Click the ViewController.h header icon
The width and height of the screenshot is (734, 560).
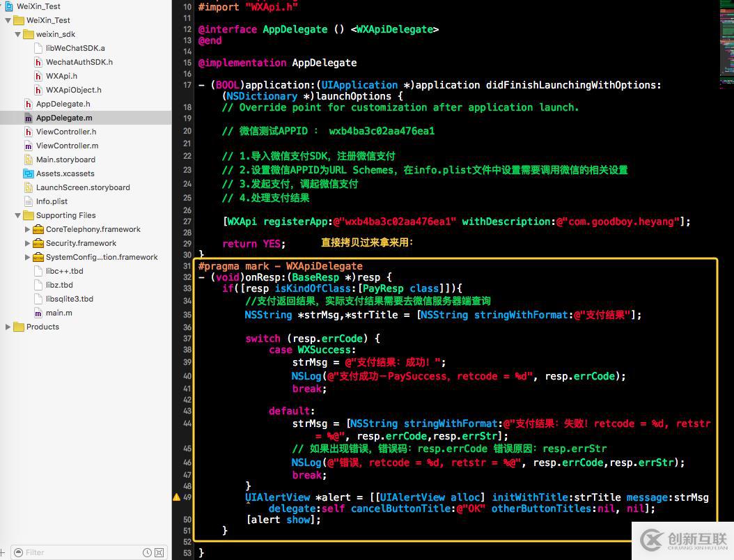[29, 132]
